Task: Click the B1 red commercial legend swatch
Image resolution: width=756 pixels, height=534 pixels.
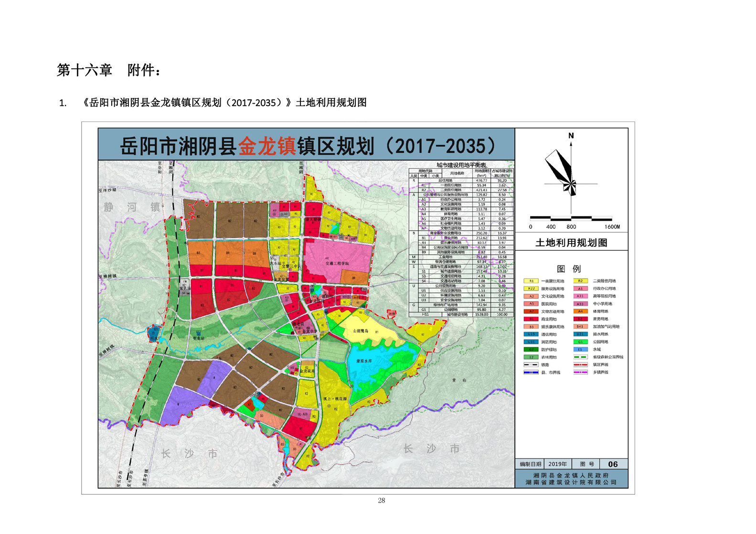Action: 531,319
